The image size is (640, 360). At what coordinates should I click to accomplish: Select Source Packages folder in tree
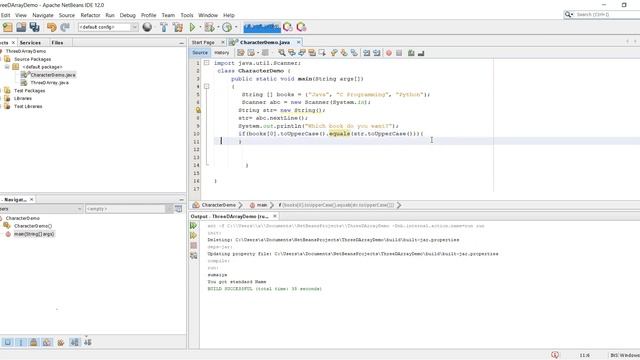click(x=32, y=59)
